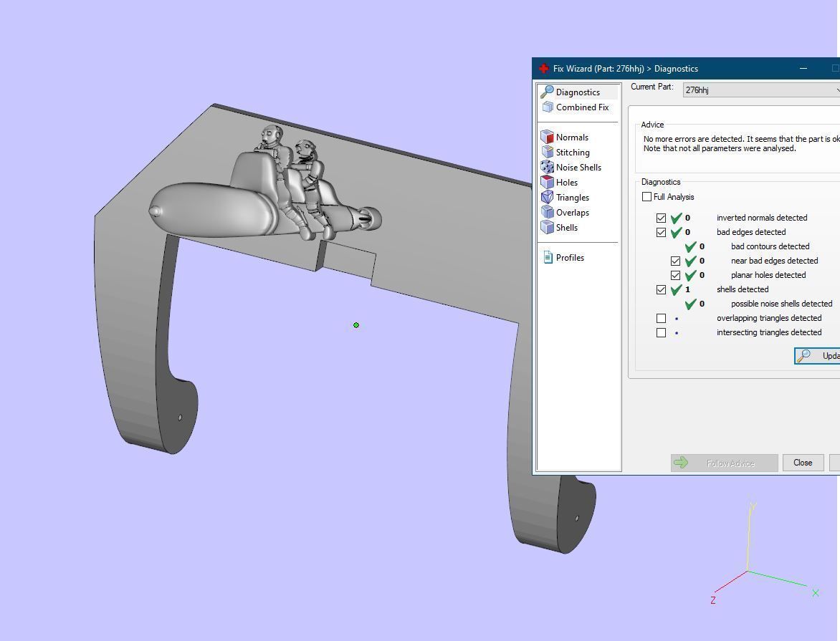
Task: Open the Noise Shells dice icon
Action: [547, 167]
